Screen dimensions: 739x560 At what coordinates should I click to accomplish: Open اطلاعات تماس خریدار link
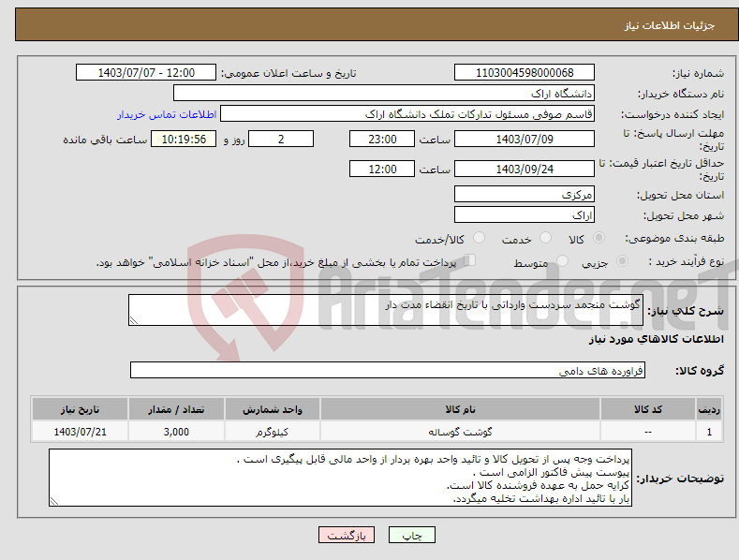coord(167,114)
